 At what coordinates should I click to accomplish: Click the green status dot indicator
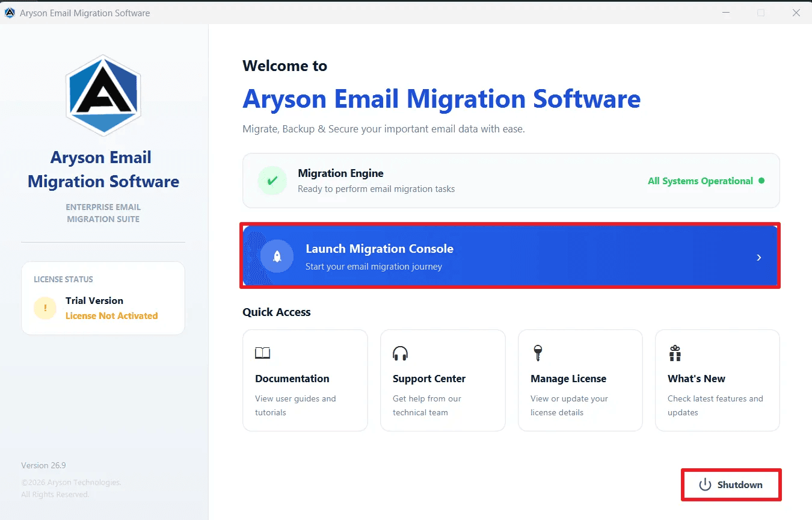[x=761, y=181]
